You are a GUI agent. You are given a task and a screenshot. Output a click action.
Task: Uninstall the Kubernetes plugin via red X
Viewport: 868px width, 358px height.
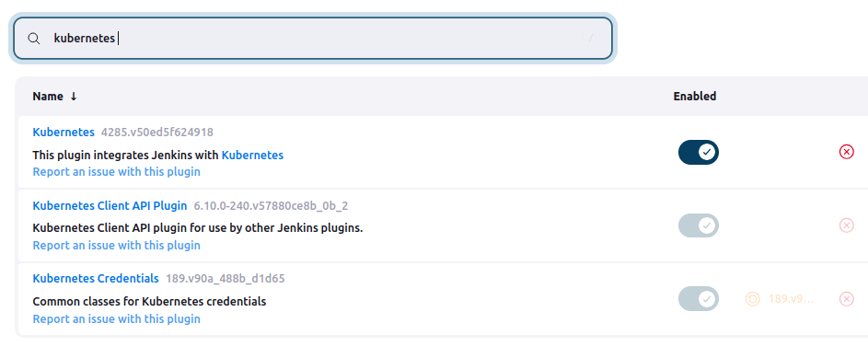(847, 152)
